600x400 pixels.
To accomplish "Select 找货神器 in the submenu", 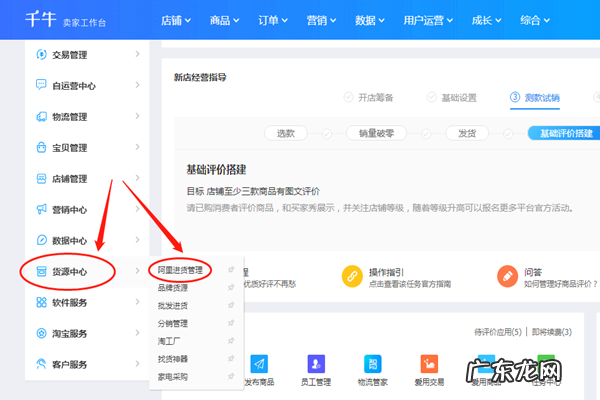I will (173, 359).
